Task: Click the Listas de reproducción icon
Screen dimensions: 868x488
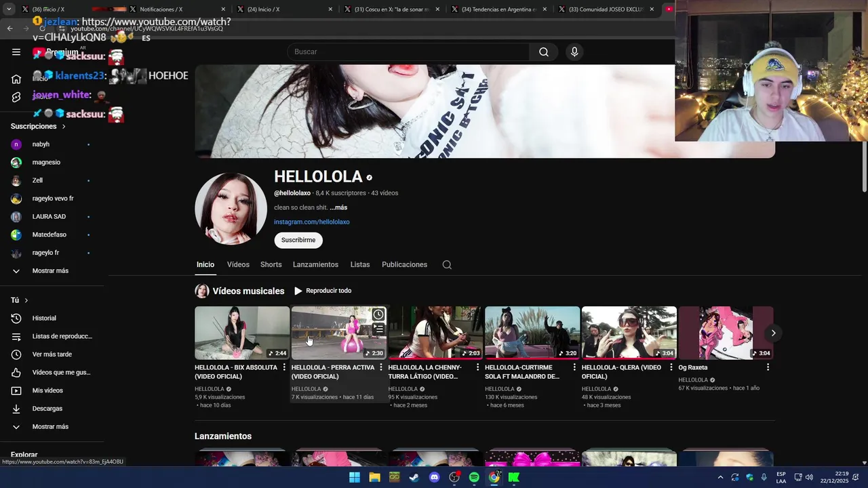Action: [x=16, y=336]
